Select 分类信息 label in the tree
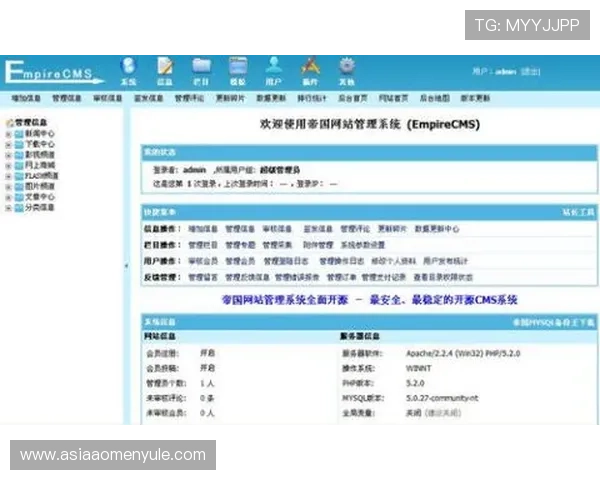 point(40,207)
